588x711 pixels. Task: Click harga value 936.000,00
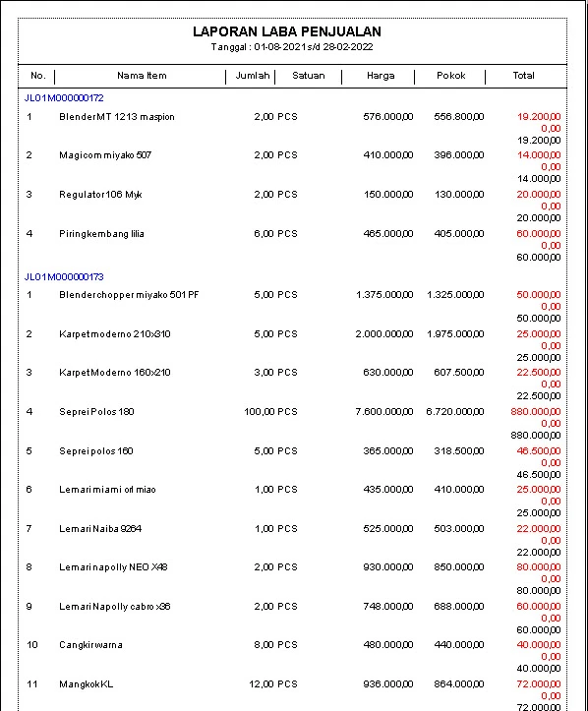pos(388,683)
